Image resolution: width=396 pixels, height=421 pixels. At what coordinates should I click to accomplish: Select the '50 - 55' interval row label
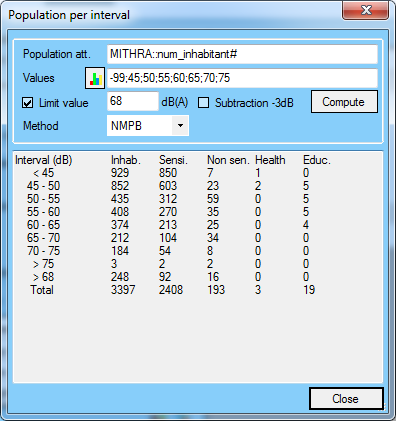pos(43,199)
